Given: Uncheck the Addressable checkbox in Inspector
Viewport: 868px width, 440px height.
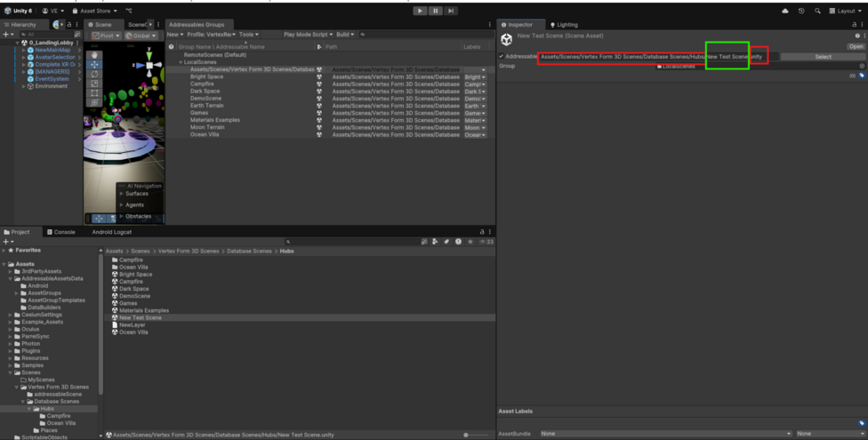Looking at the screenshot, I should click(502, 57).
